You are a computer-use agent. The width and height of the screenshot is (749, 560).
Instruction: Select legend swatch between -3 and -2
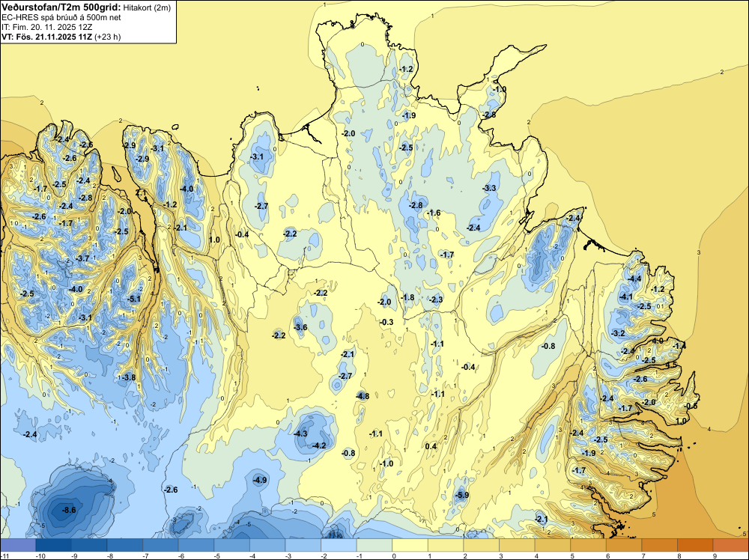[303, 545]
